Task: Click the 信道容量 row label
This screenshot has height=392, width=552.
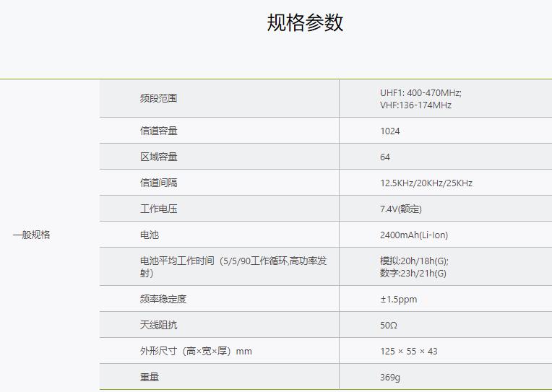Action: click(x=158, y=131)
